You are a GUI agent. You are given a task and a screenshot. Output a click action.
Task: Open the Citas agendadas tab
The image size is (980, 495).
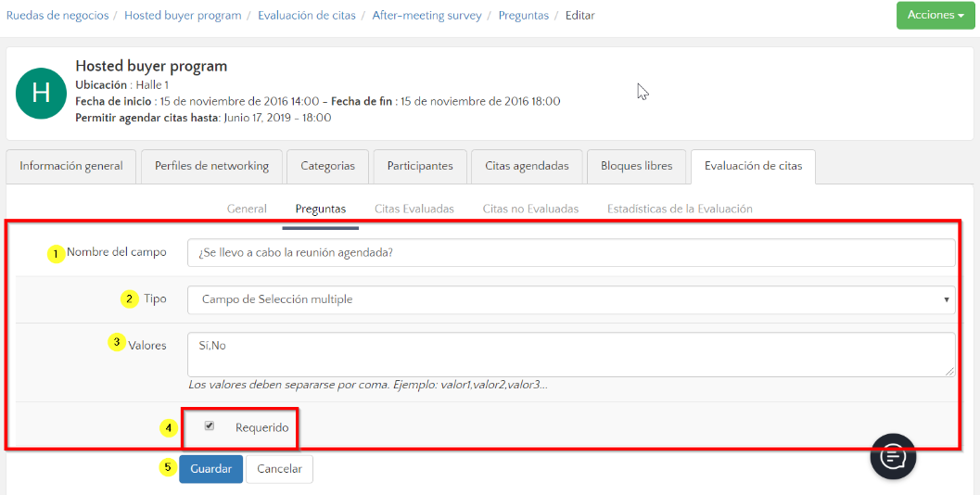[527, 166]
